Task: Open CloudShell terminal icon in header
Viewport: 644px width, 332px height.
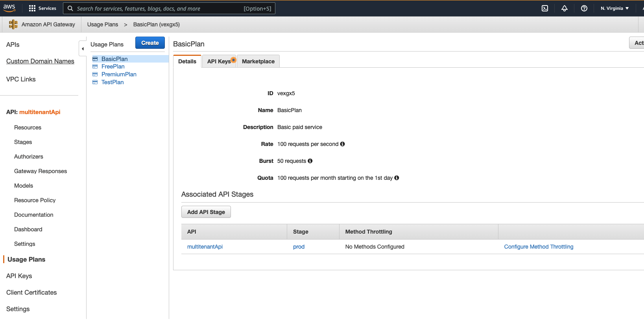Action: point(545,8)
